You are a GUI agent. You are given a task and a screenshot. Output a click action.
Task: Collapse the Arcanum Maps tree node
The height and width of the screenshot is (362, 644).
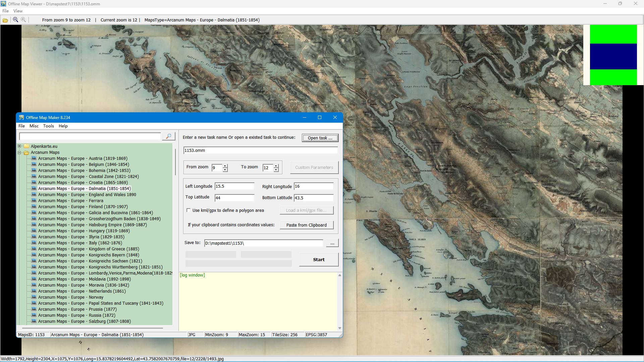coord(19,153)
